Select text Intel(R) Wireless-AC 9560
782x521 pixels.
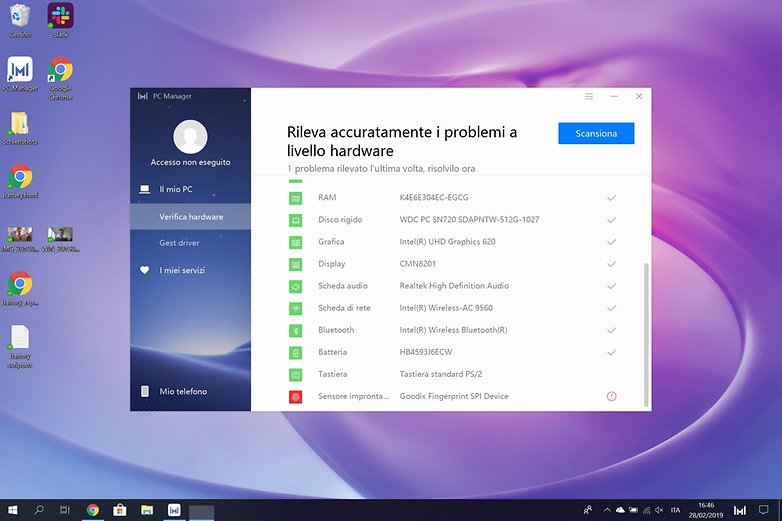click(x=446, y=308)
